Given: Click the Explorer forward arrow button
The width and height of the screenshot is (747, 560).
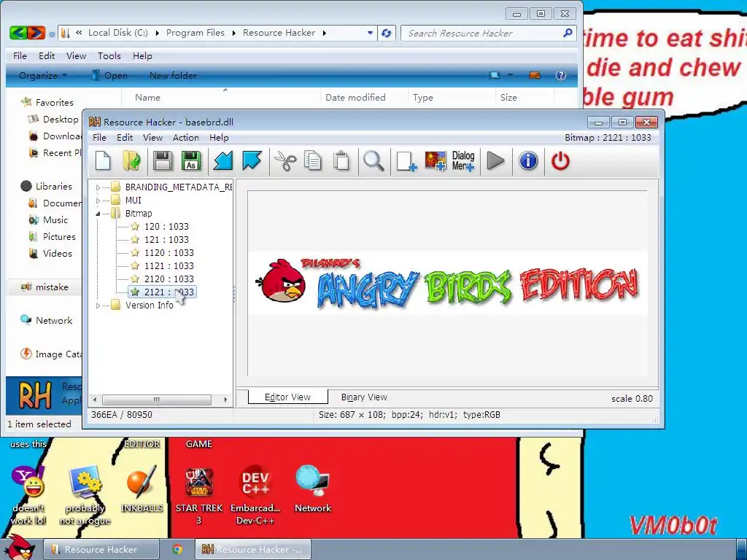Looking at the screenshot, I should pyautogui.click(x=36, y=33).
